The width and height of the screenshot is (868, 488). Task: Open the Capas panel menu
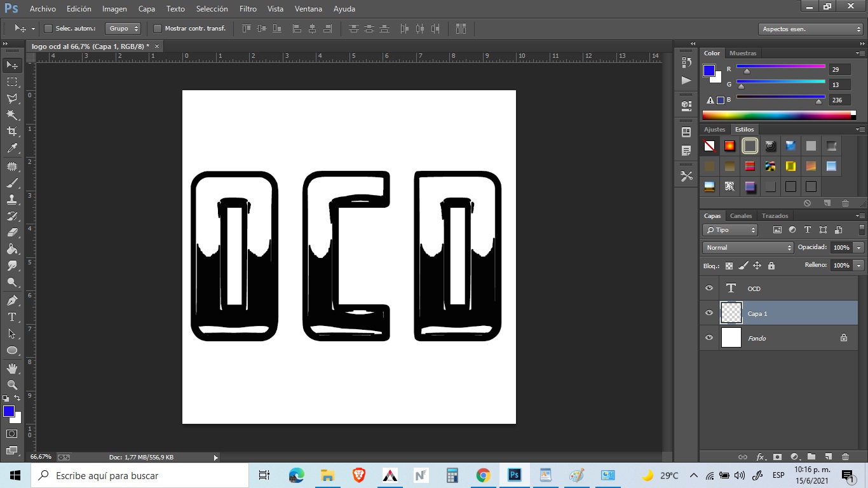point(860,216)
